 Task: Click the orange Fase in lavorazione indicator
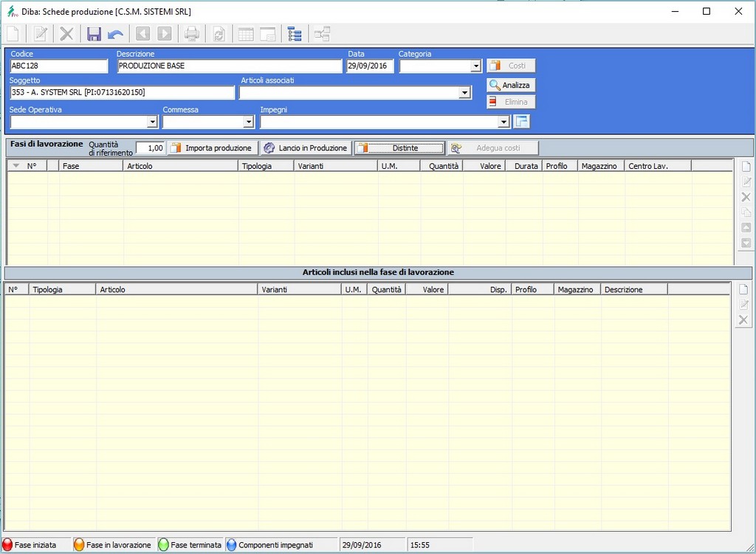(79, 545)
